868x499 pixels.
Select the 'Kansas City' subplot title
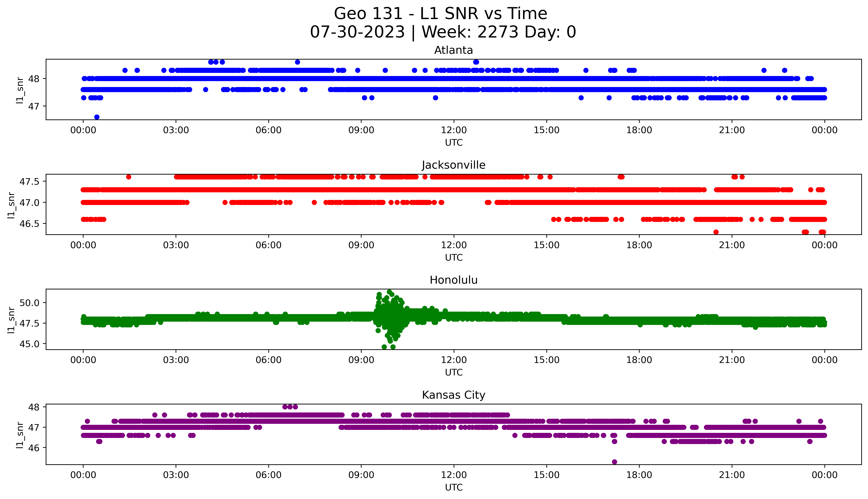coord(454,395)
